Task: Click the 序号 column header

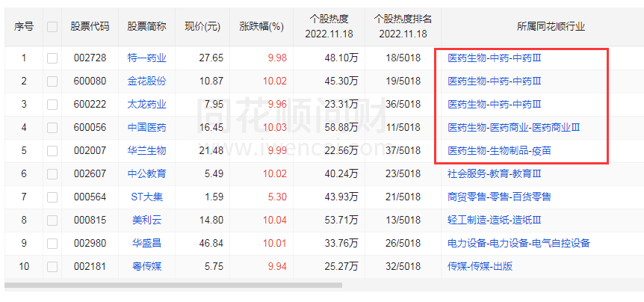Action: point(24,27)
